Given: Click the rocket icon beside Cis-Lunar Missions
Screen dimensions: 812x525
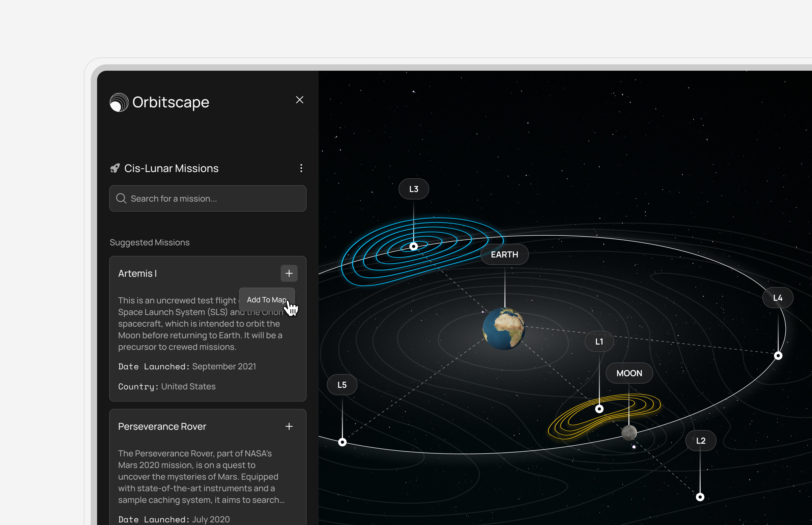Looking at the screenshot, I should point(115,168).
